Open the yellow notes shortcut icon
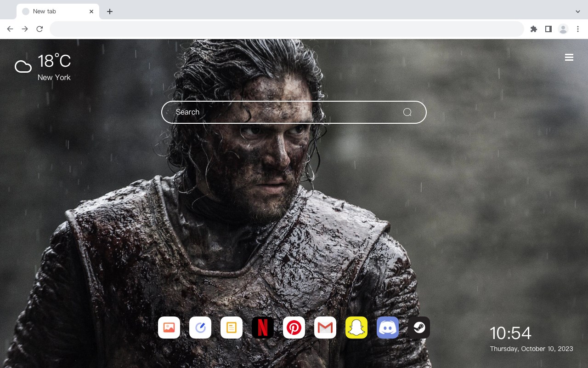This screenshot has height=368, width=588. 232,328
